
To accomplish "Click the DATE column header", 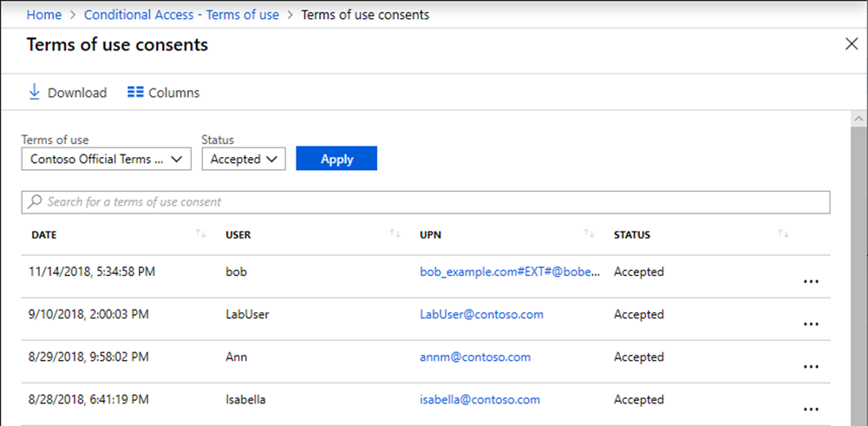I will pyautogui.click(x=44, y=235).
